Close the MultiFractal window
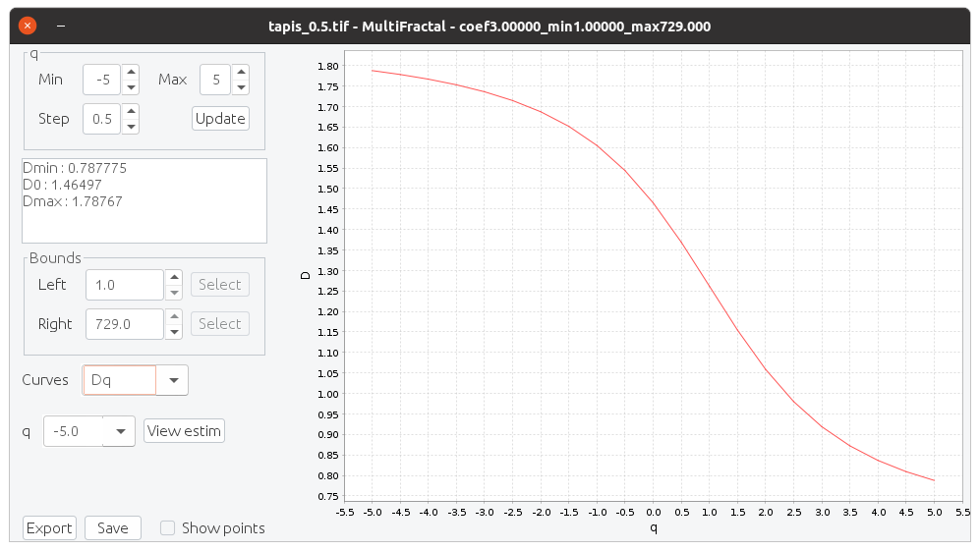The image size is (980, 551). (x=28, y=26)
